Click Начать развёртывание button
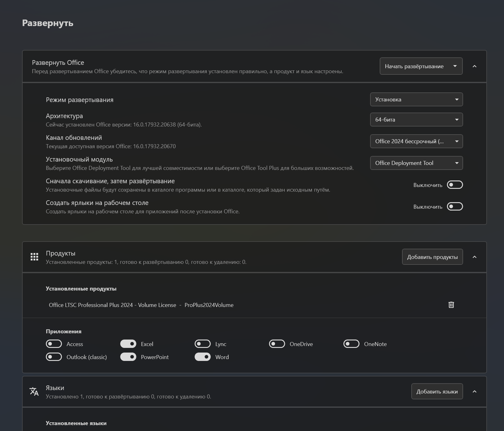Viewport: 504px width, 431px height. point(414,66)
